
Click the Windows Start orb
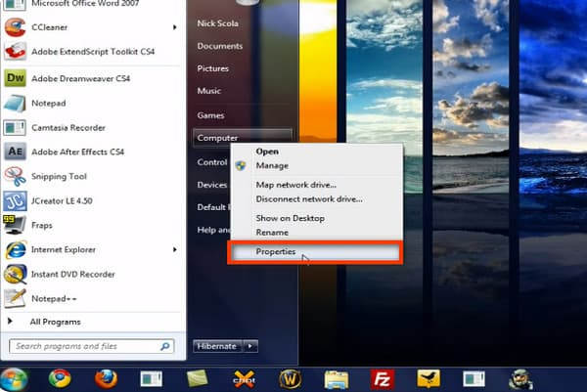(x=14, y=379)
